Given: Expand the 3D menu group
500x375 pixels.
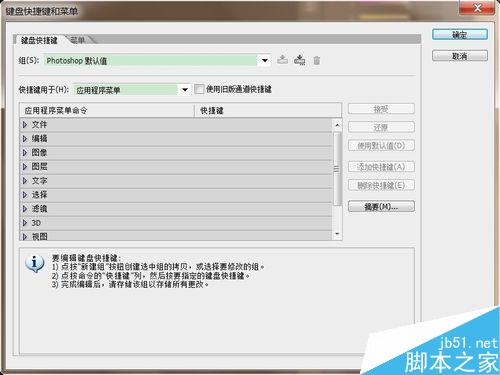Looking at the screenshot, I should coord(25,223).
